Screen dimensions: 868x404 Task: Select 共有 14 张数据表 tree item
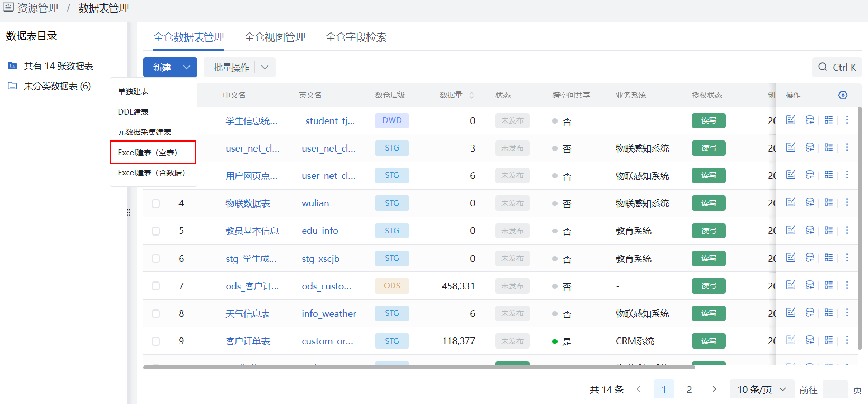[58, 66]
